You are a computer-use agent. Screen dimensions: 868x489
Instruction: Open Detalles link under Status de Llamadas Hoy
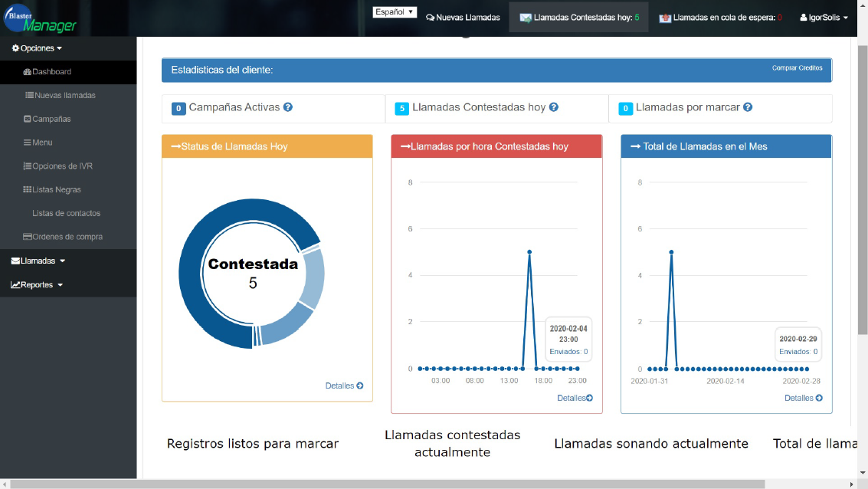344,386
